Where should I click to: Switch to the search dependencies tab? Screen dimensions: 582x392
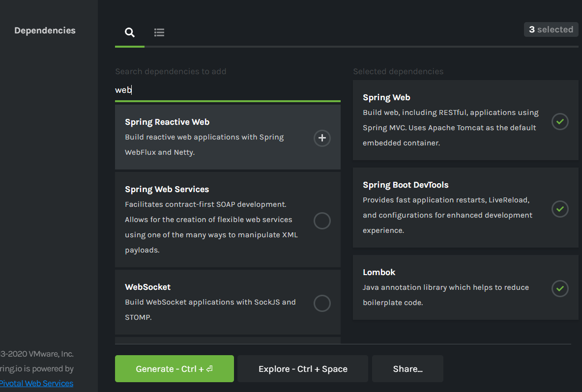[130, 32]
